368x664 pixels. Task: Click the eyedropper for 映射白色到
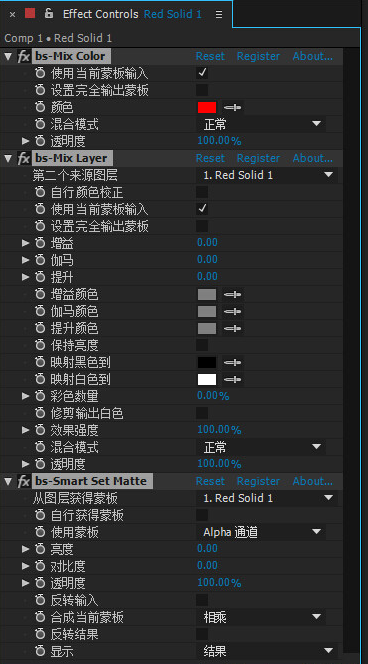coord(232,379)
